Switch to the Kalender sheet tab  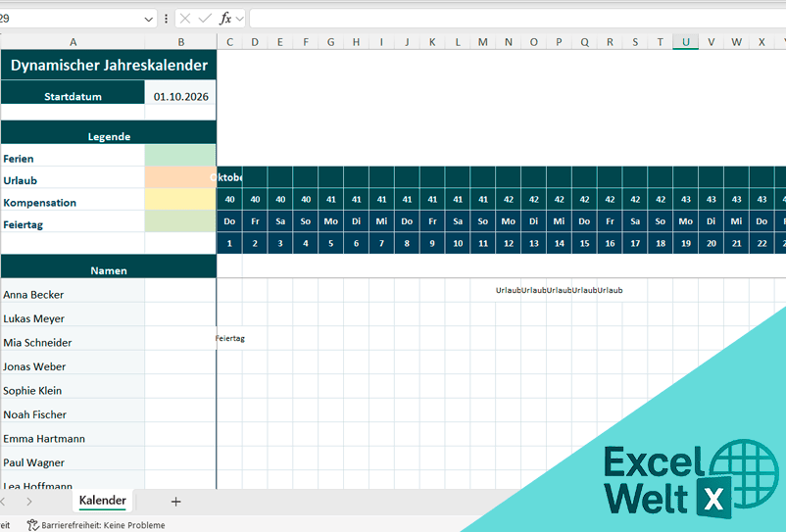pos(103,501)
